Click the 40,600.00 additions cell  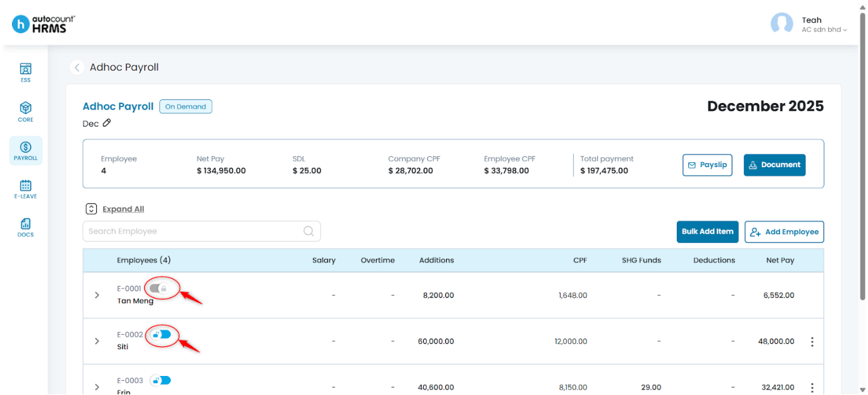click(x=436, y=387)
